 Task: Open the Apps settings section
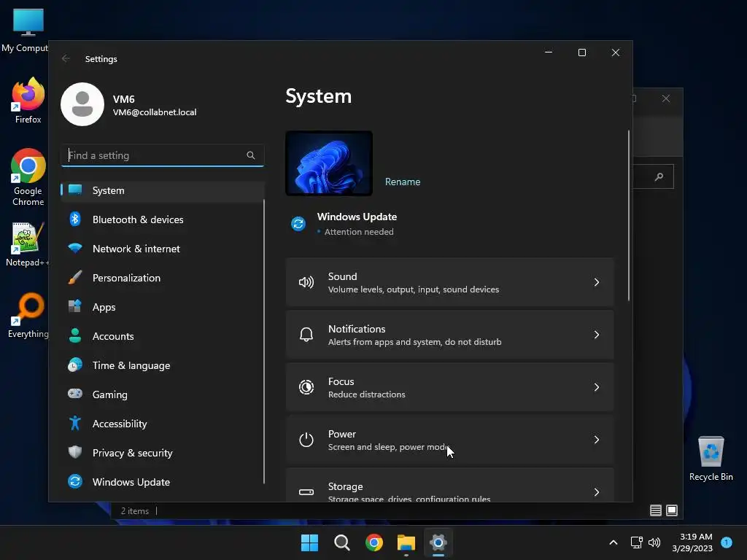(163, 307)
